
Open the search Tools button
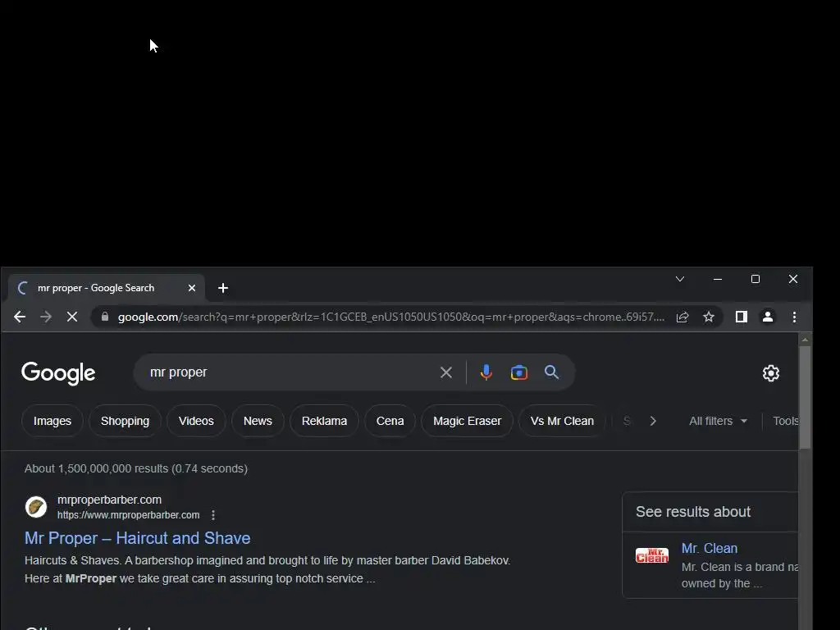tap(785, 421)
